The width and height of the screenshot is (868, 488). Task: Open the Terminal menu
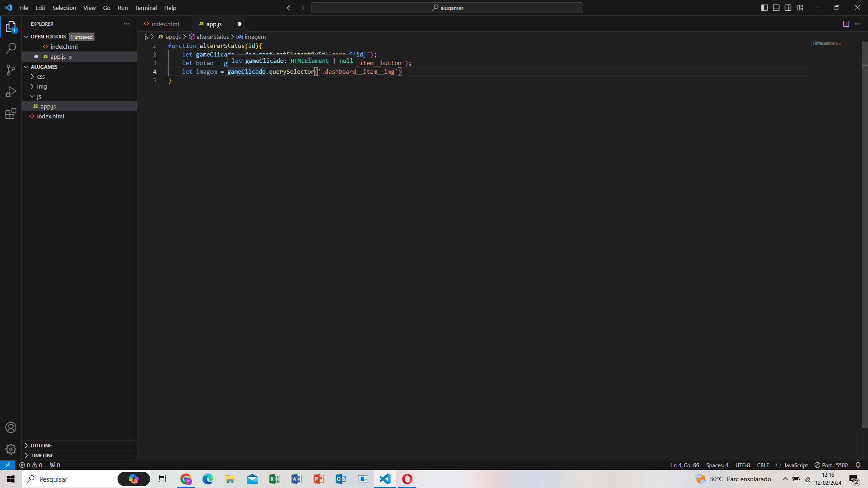coord(146,8)
